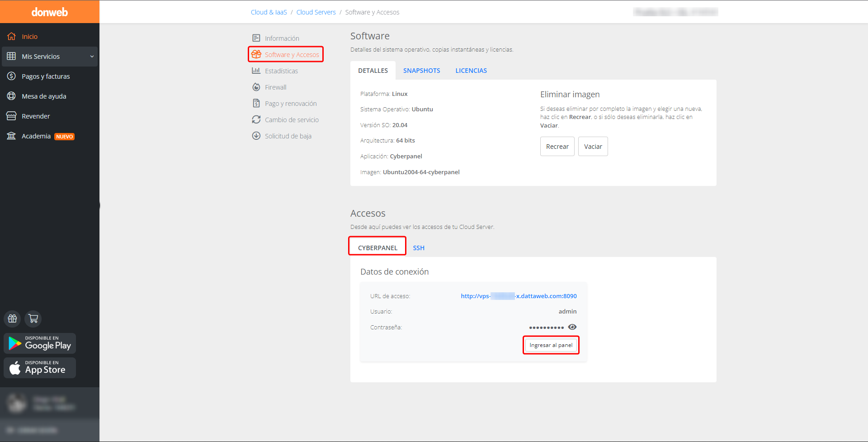Click the Mesa de ayuda lifebuoy icon
868x442 pixels.
[11, 96]
